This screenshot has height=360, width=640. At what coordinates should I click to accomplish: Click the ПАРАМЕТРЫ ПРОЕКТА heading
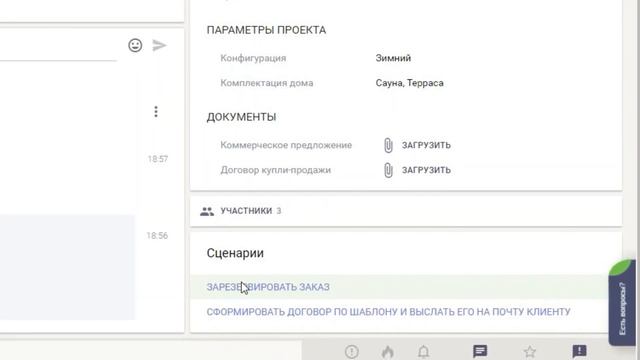tap(266, 30)
